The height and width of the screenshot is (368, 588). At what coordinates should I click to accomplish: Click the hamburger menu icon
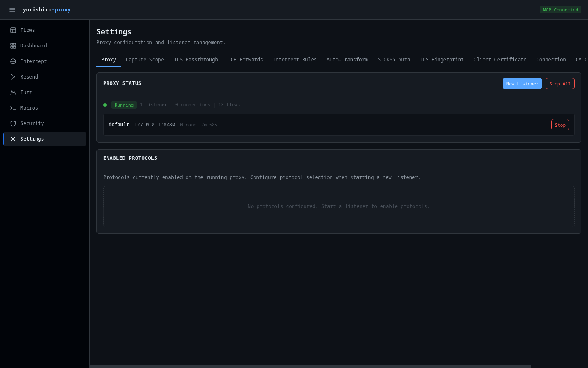(12, 10)
